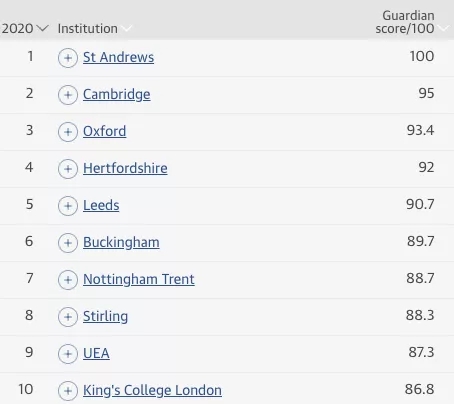Viewport: 454px width, 404px height.
Task: Expand Cambridge details using plus icon
Action: [68, 95]
